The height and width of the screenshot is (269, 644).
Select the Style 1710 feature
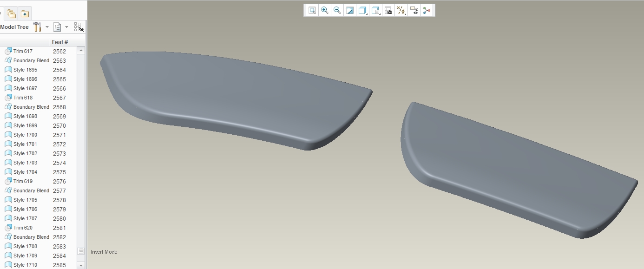(x=25, y=265)
